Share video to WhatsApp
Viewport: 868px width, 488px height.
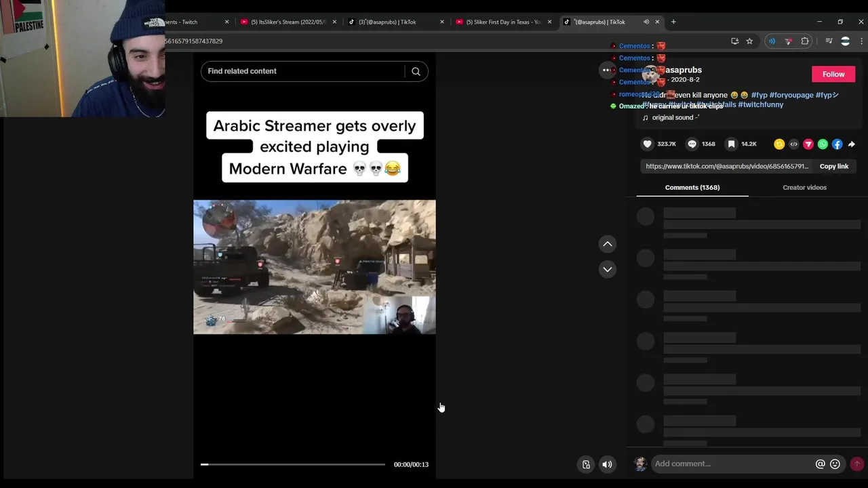[x=823, y=144]
